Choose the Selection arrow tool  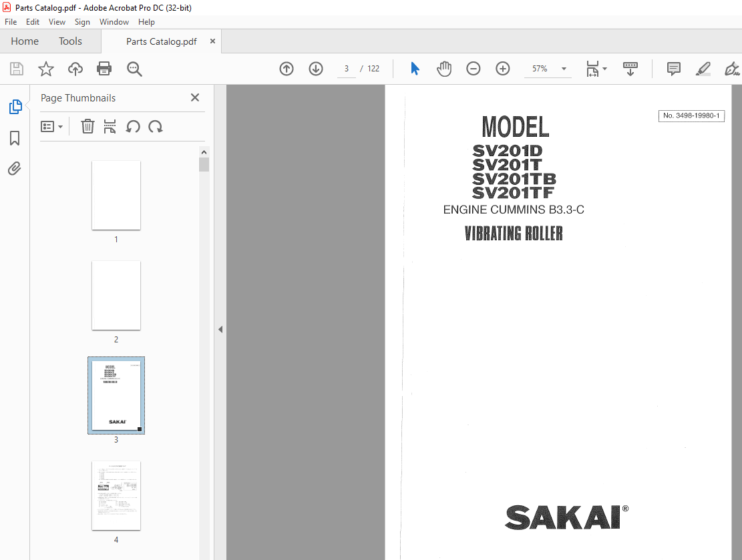[x=415, y=69]
